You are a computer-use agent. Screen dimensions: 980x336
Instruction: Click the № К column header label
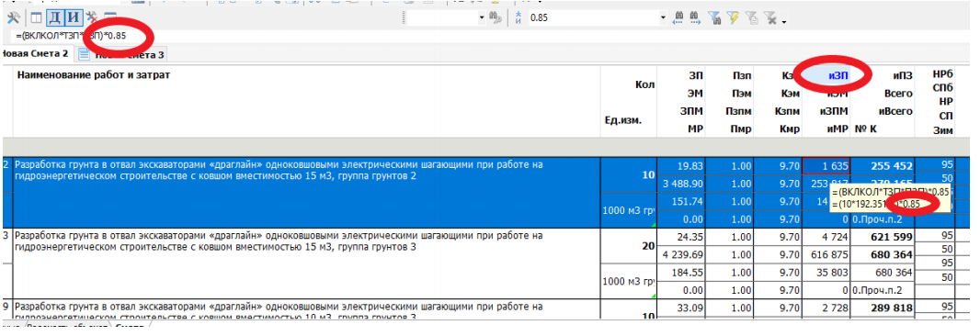point(865,129)
